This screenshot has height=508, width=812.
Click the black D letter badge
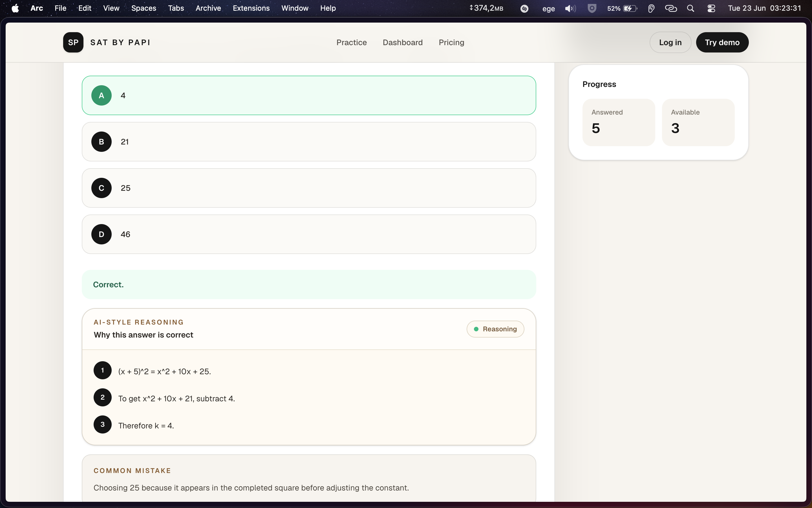click(x=101, y=234)
